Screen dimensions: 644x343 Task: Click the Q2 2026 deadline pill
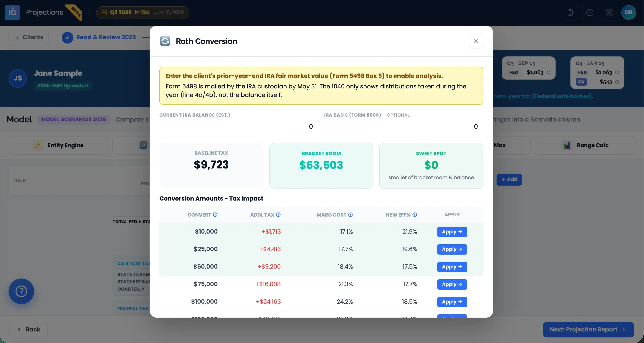(x=143, y=13)
